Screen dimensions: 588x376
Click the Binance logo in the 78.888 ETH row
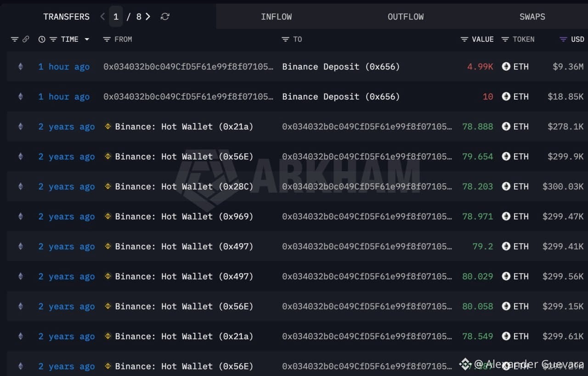point(108,126)
